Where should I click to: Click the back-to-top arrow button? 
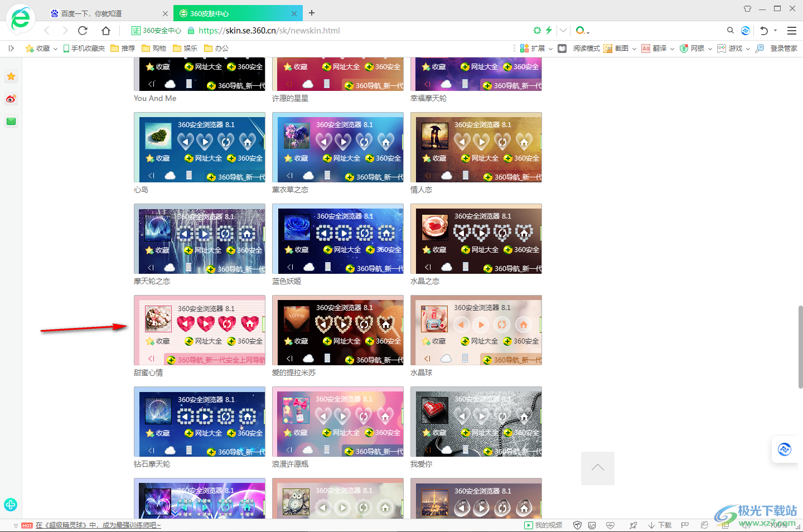[x=598, y=468]
